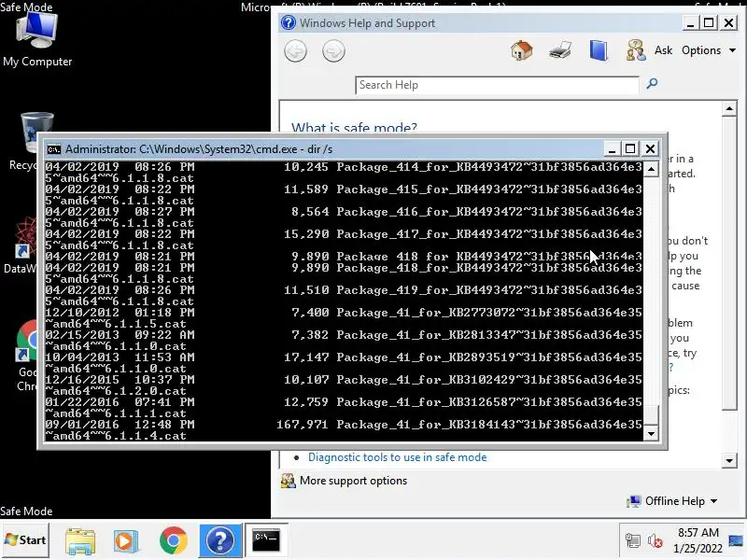Viewport: 747px width, 560px height.
Task: Launch Windows Media Player from taskbar
Action: [x=126, y=541]
